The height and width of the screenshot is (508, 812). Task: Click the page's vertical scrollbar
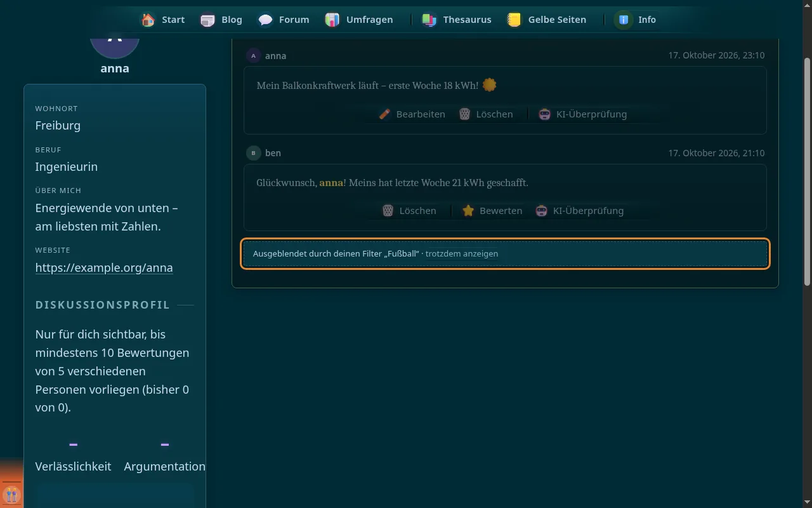coord(807,171)
